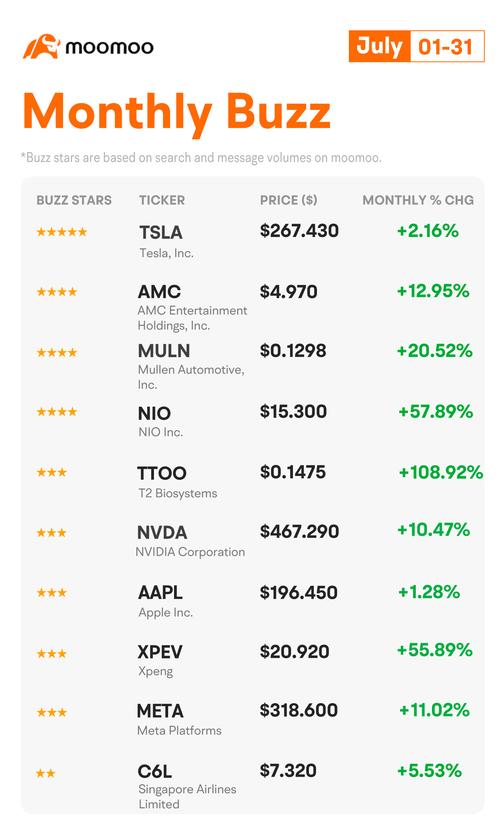Click the AAPL price $196.450
The width and height of the screenshot is (504, 835).
[298, 592]
